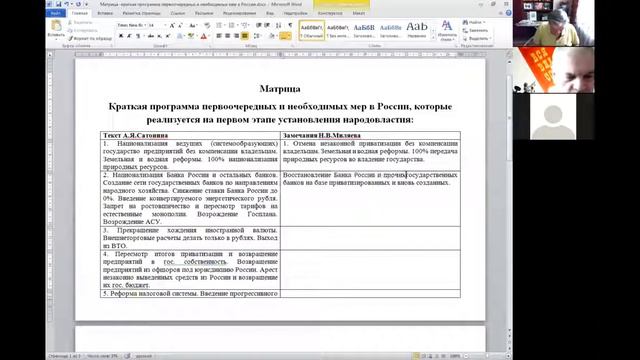The image size is (640, 360).
Task: Open the Конструктор table tools tab
Action: (330, 13)
